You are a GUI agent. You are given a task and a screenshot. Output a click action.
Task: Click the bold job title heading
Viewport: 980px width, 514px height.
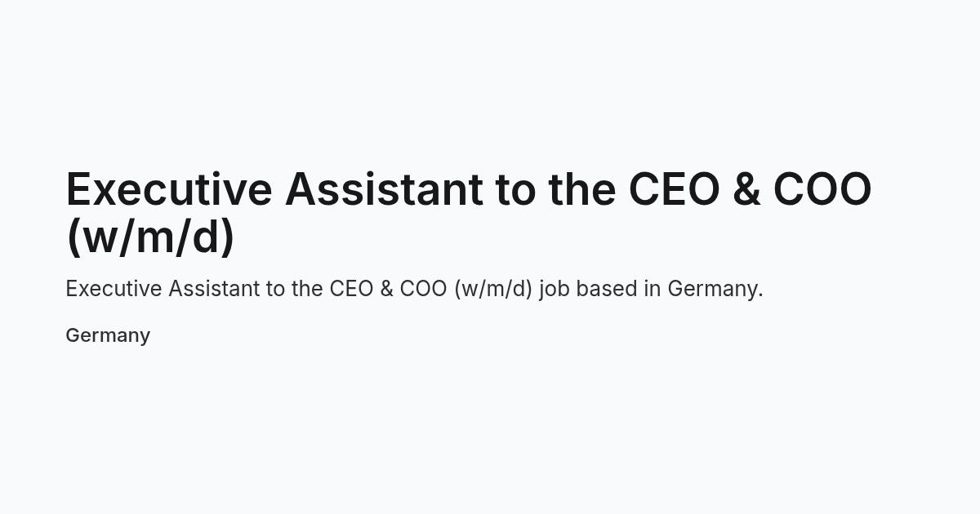469,212
